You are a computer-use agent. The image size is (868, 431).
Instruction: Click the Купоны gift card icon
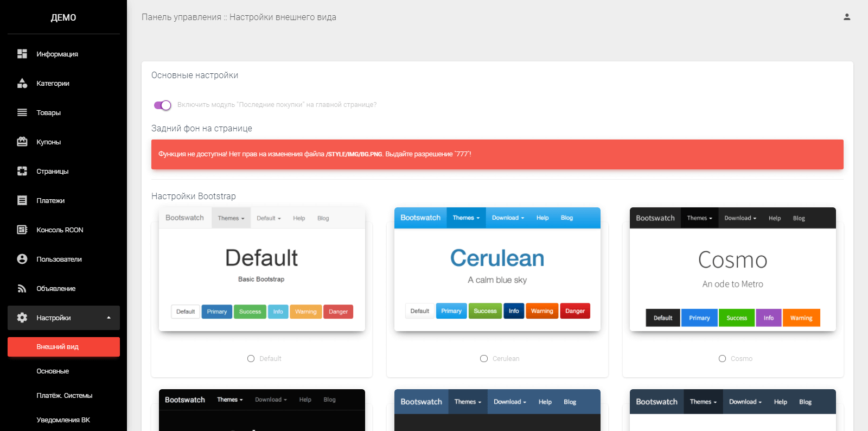[x=22, y=142]
